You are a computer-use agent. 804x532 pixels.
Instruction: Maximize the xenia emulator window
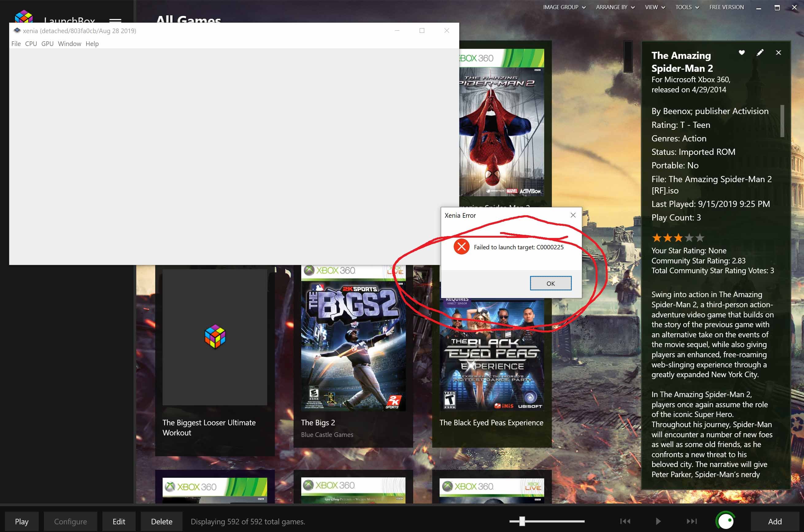(x=421, y=31)
